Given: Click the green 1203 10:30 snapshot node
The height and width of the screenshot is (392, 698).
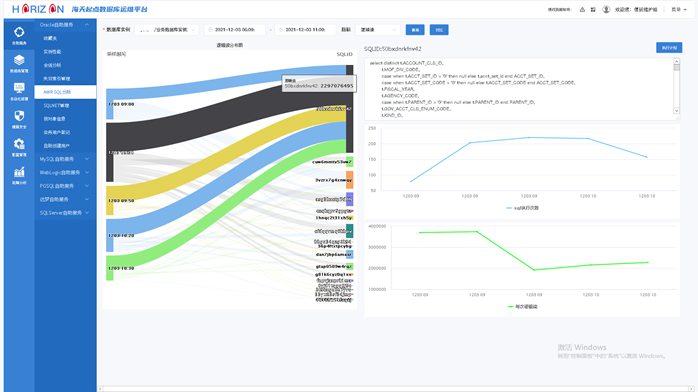Looking at the screenshot, I should click(110, 268).
